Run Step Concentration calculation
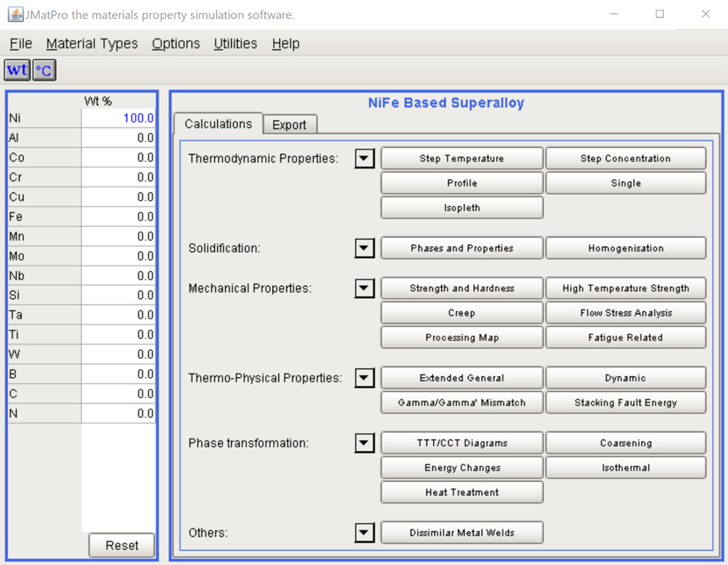The width and height of the screenshot is (728, 565). [626, 158]
